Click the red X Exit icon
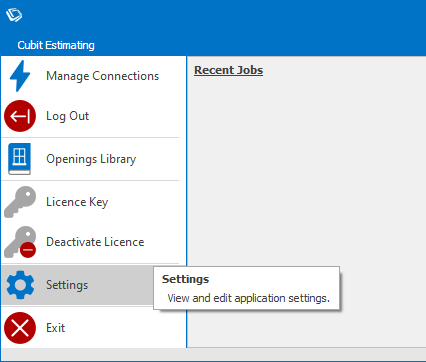The height and width of the screenshot is (362, 426). click(20, 328)
